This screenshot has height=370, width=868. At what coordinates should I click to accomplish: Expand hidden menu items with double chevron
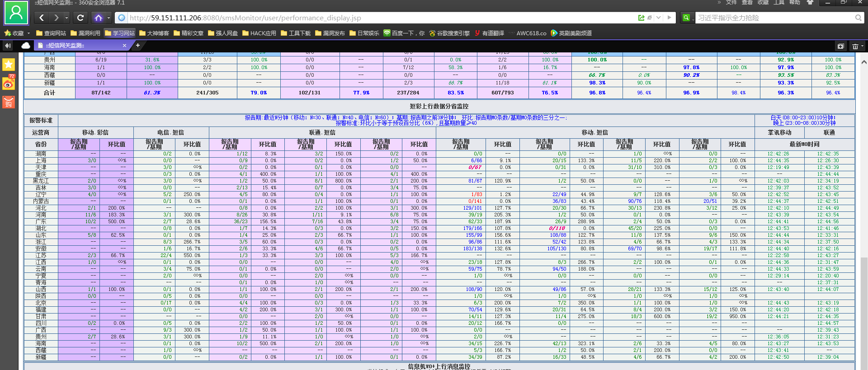coord(719,3)
